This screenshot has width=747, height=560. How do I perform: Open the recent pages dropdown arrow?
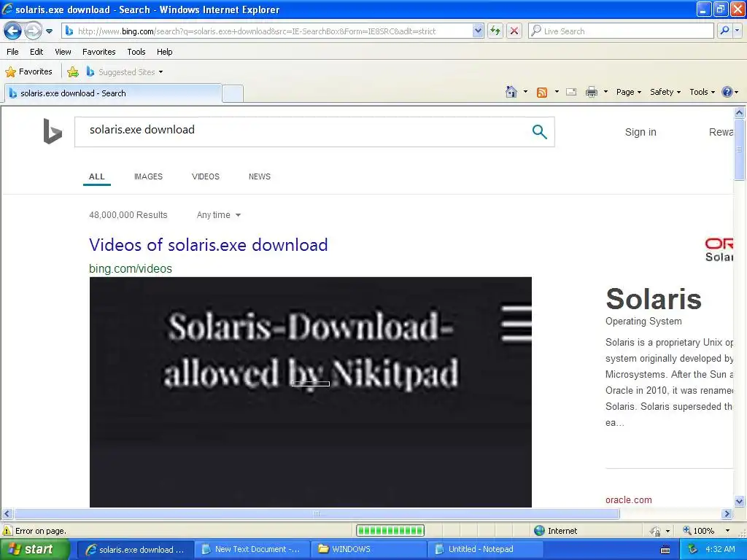(49, 31)
